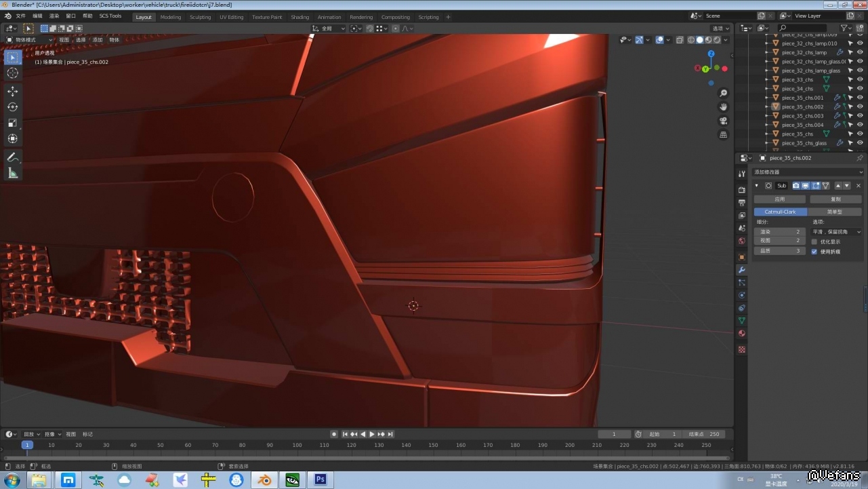Click the 复制 modifier button

[x=835, y=199]
